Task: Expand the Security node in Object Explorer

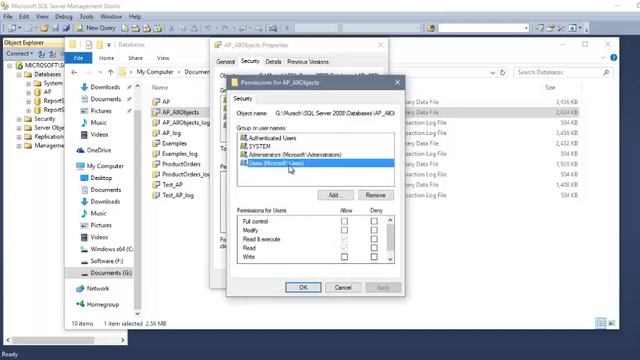Action: (x=19, y=119)
